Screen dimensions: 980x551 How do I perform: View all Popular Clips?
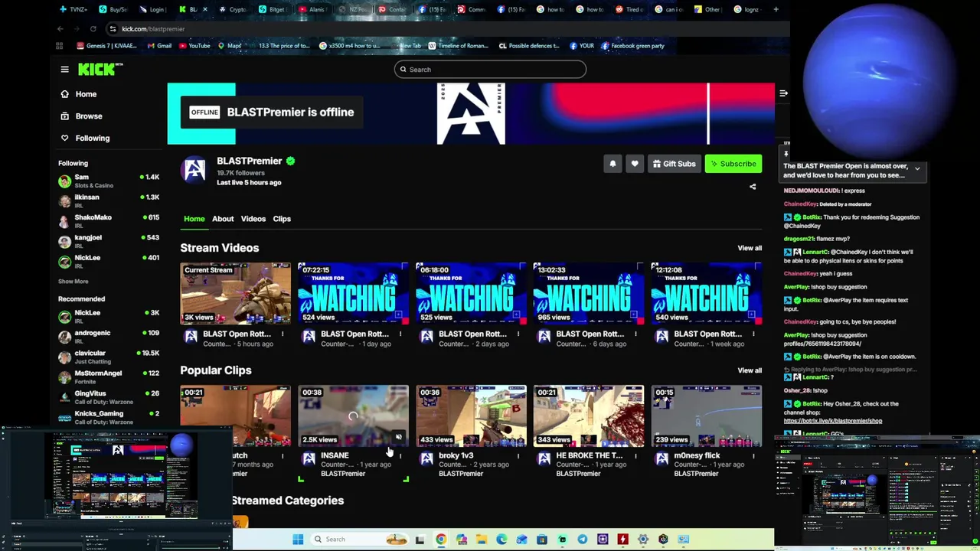point(750,370)
